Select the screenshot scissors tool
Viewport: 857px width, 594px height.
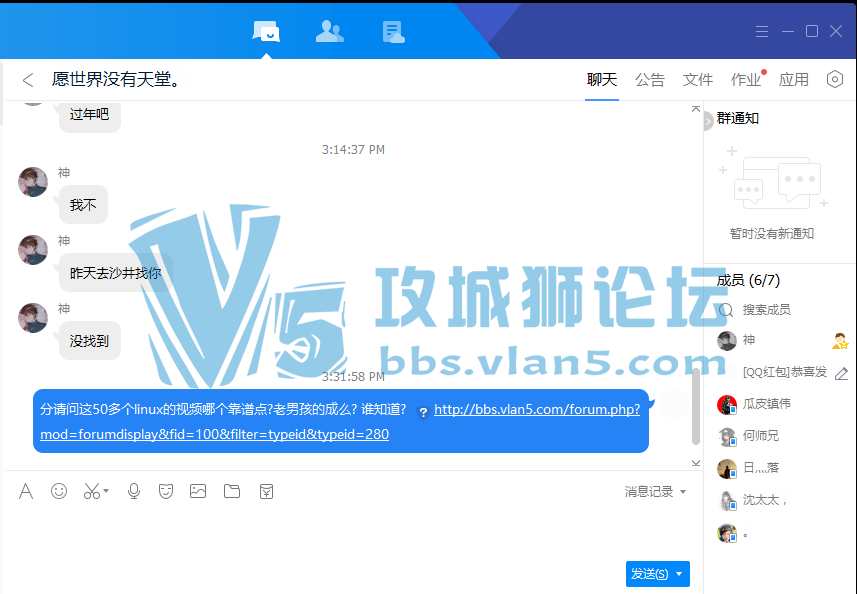[92, 491]
